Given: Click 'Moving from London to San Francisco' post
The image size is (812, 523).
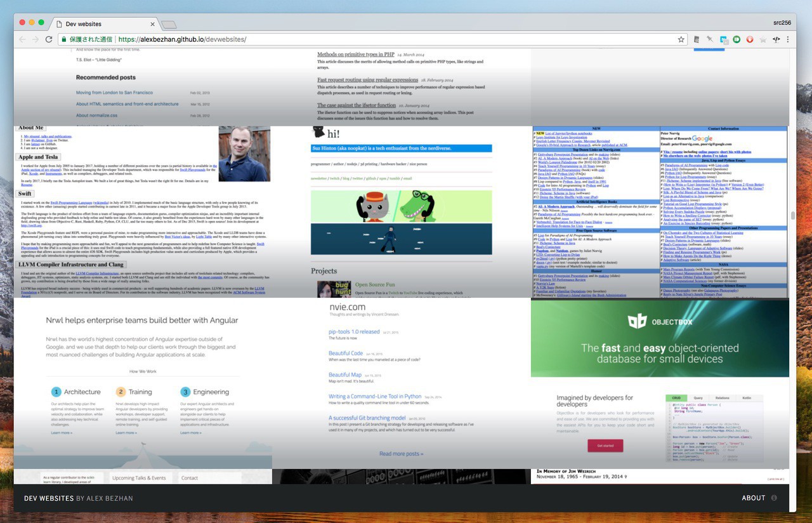Looking at the screenshot, I should (114, 93).
